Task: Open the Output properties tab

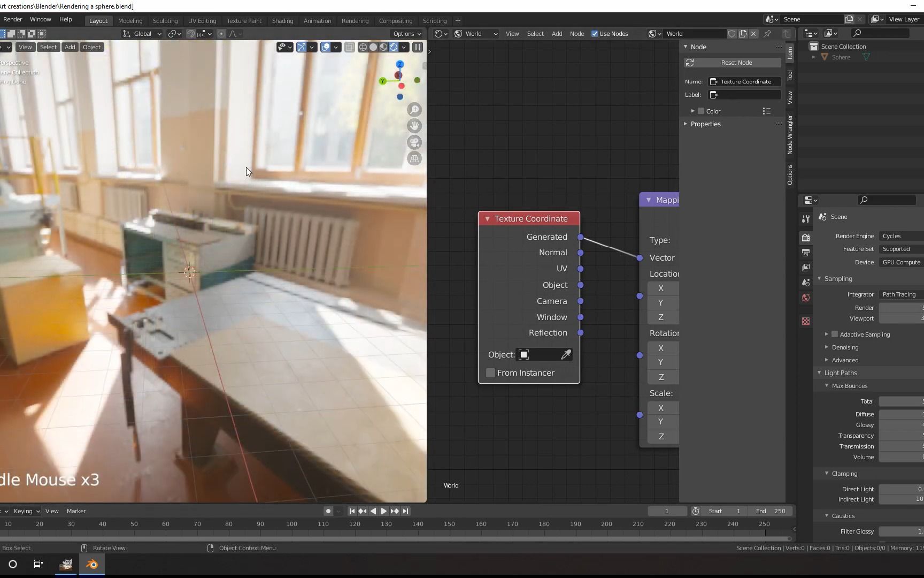Action: tap(806, 252)
